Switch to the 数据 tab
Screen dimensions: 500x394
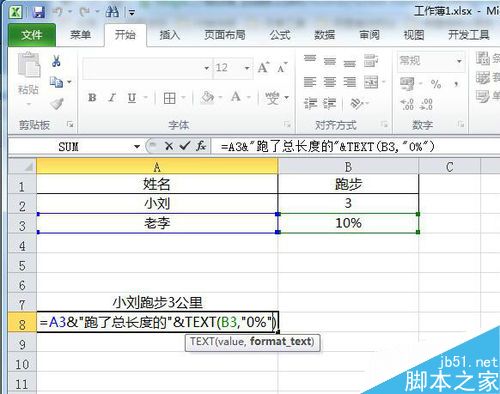pos(324,35)
